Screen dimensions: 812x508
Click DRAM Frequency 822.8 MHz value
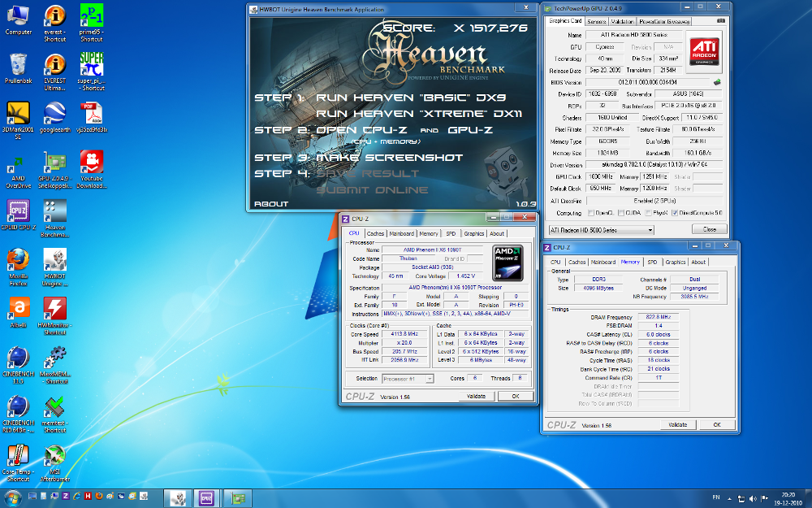659,317
